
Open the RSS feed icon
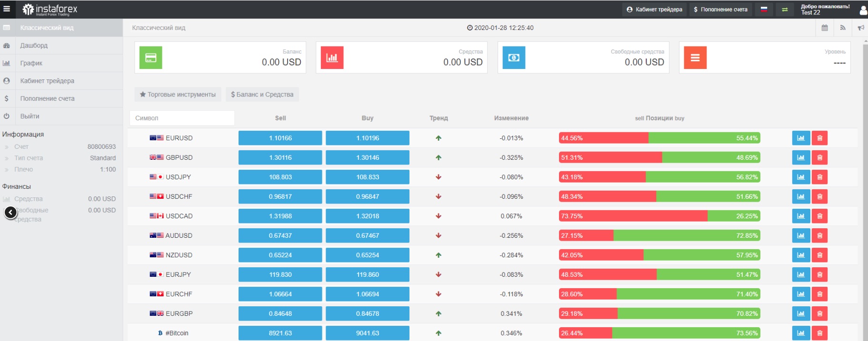click(x=843, y=28)
